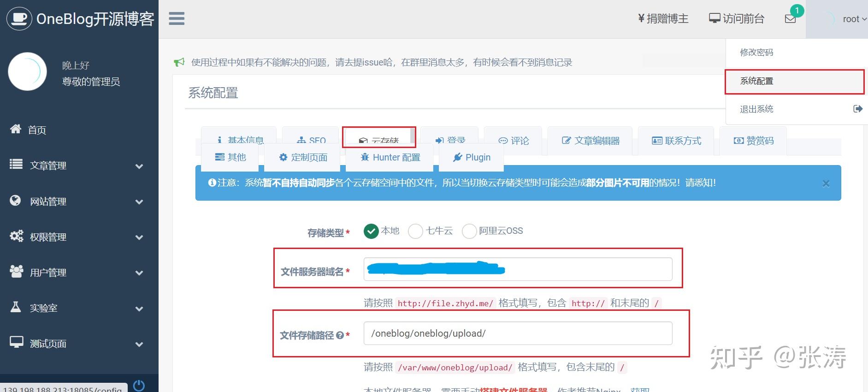This screenshot has width=868, height=392.
Task: Select the 本地 storage type
Action: pos(371,231)
